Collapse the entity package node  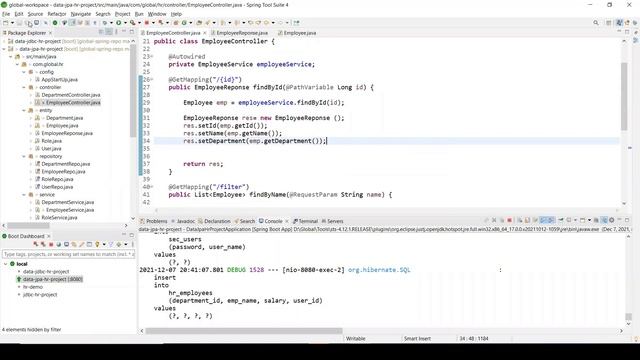pyautogui.click(x=24, y=111)
